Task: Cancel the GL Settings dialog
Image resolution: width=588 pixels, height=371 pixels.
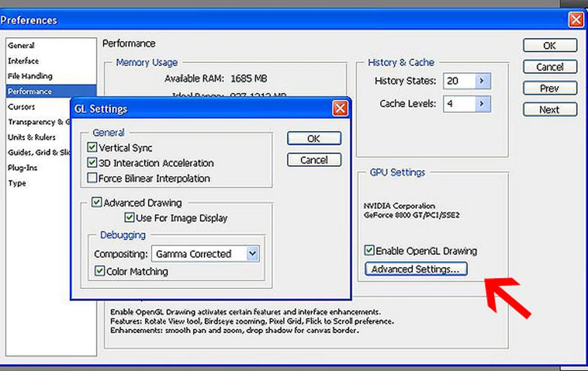Action: (314, 160)
